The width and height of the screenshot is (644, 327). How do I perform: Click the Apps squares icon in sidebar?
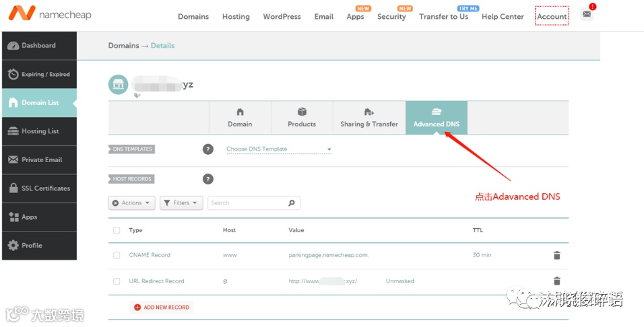13,217
